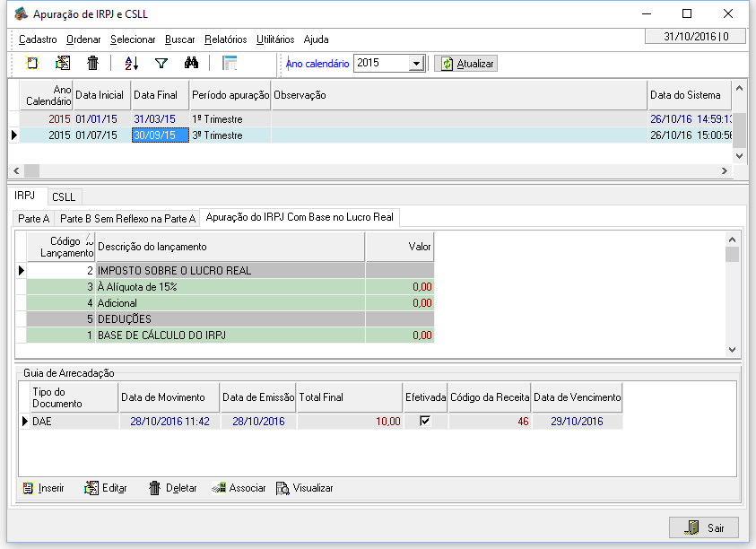Viewport: 756px width, 549px height.
Task: Open the Utilitários menu
Action: pos(275,39)
